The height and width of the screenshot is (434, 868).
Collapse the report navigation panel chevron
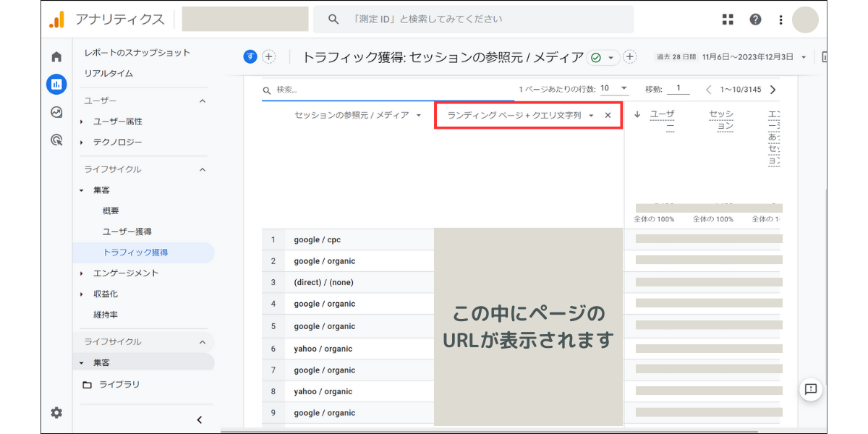tap(200, 420)
